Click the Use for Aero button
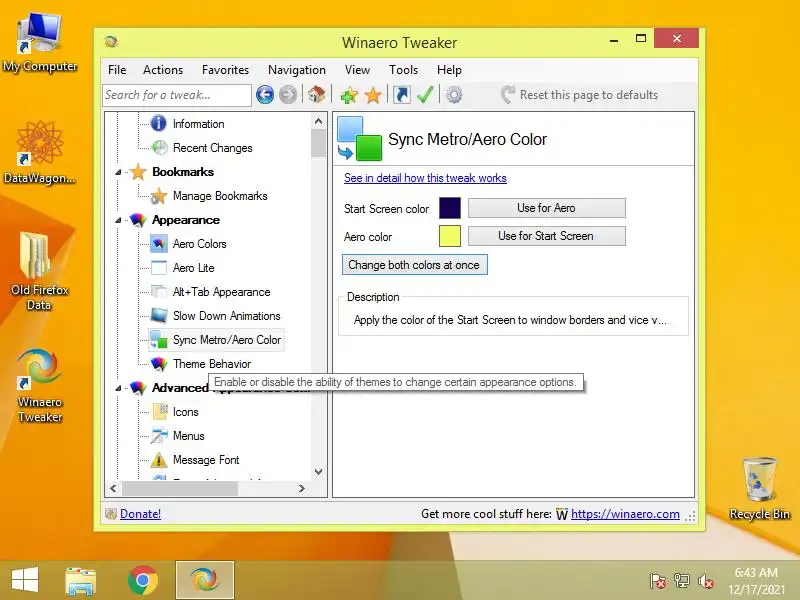The width and height of the screenshot is (800, 600). click(546, 208)
